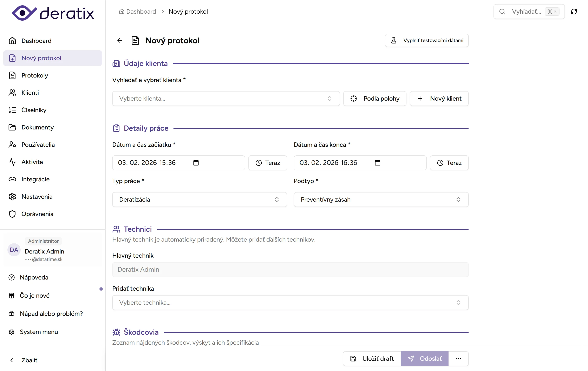
Task: Click the refresh icon in the top bar
Action: click(574, 12)
